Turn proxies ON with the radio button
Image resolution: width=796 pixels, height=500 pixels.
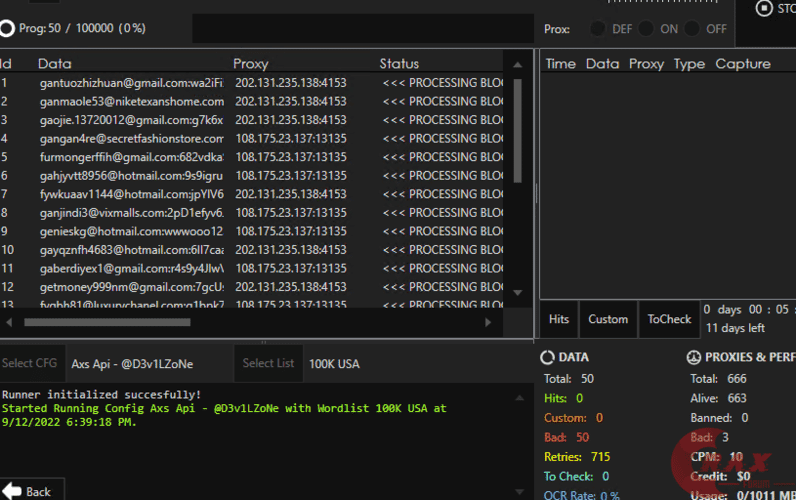click(646, 29)
